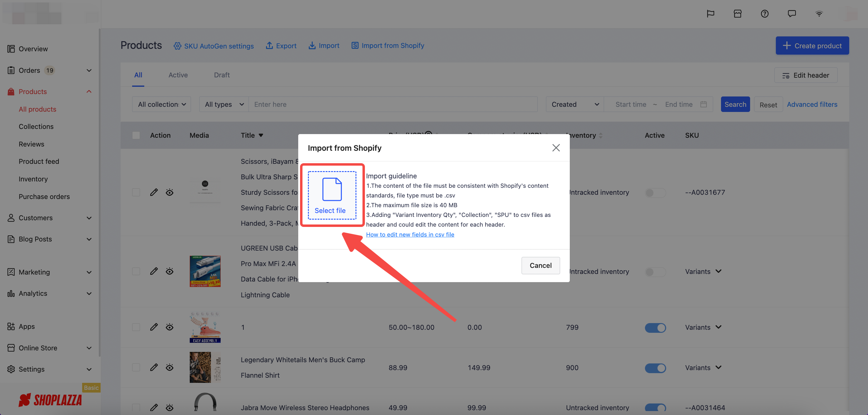The height and width of the screenshot is (415, 868).
Task: Preview the Scissors product with eye icon
Action: point(169,192)
